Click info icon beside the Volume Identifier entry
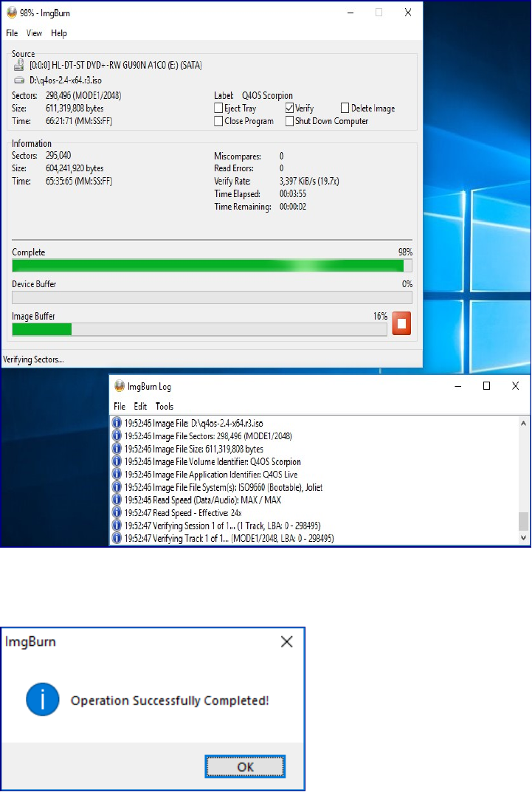 pos(117,461)
